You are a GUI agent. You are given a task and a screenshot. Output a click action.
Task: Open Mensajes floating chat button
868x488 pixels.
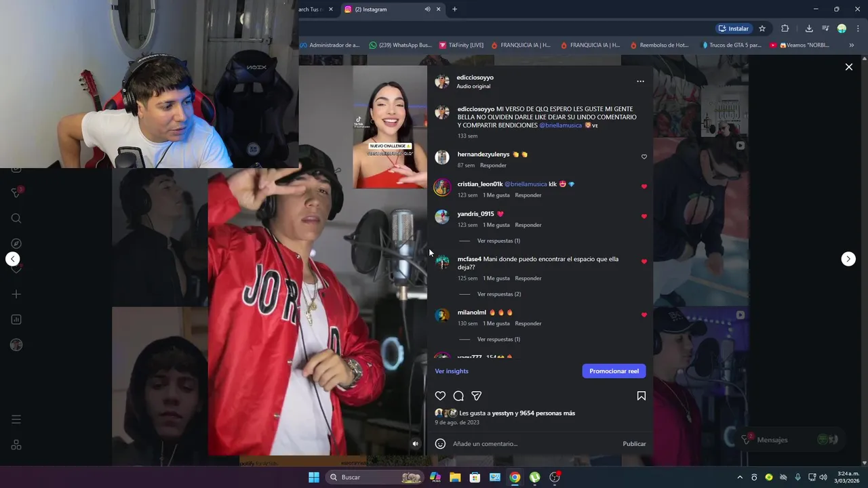tap(790, 440)
